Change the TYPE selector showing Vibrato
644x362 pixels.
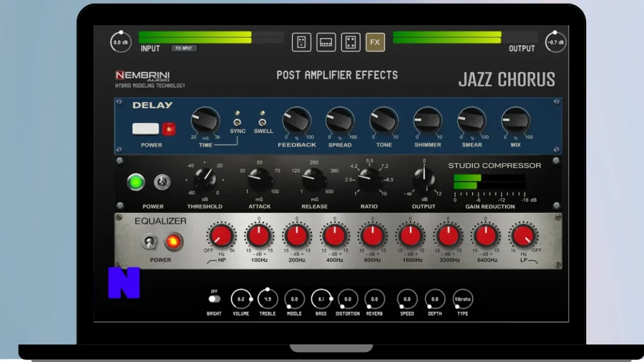(462, 299)
